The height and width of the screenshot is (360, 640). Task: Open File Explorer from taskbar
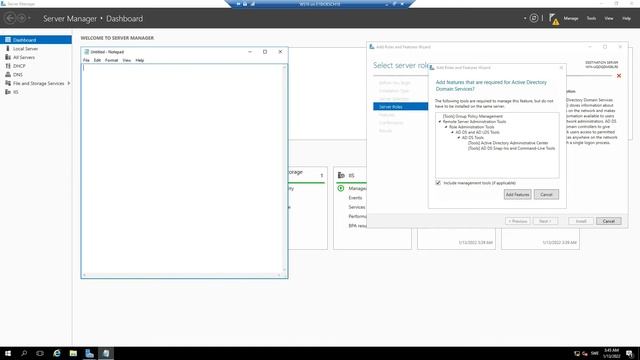coord(73,353)
